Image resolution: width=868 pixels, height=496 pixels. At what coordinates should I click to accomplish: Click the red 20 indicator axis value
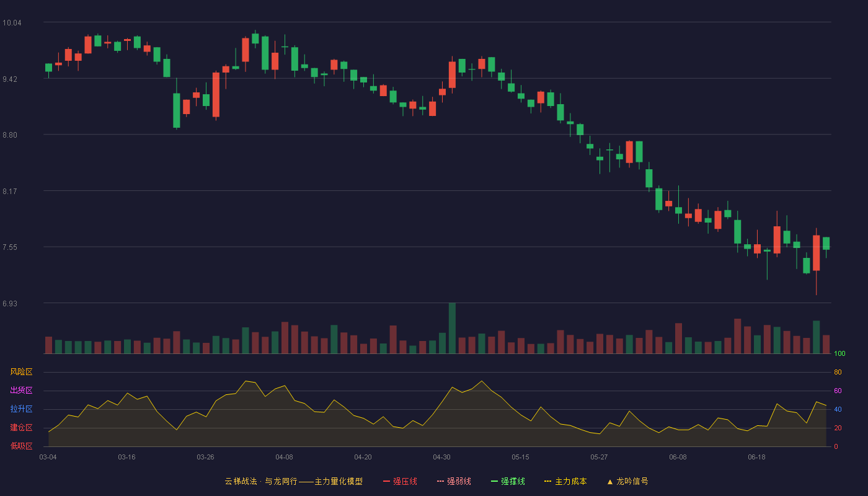[x=838, y=428]
